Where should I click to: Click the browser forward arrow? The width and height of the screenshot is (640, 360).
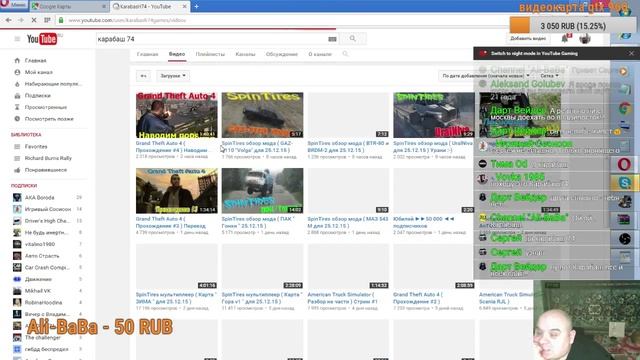tap(21, 20)
